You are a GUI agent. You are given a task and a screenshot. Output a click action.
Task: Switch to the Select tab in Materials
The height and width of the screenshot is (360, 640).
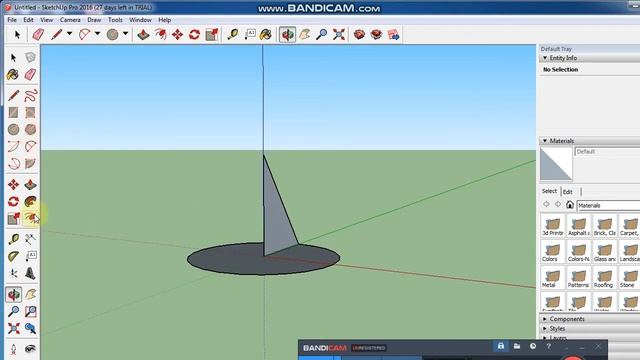[x=549, y=191]
